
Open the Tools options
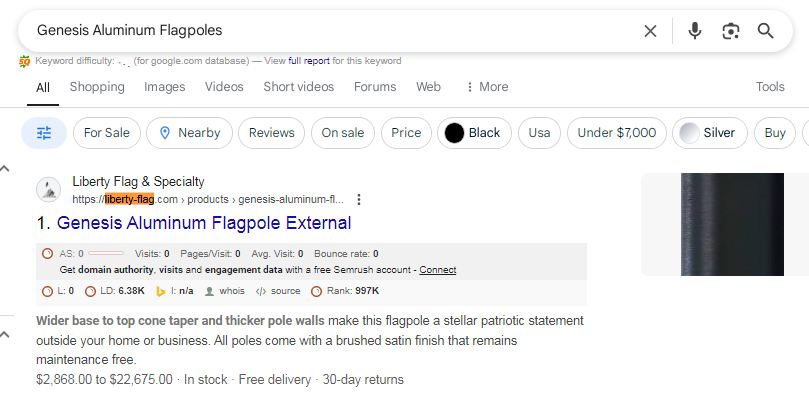pos(770,87)
